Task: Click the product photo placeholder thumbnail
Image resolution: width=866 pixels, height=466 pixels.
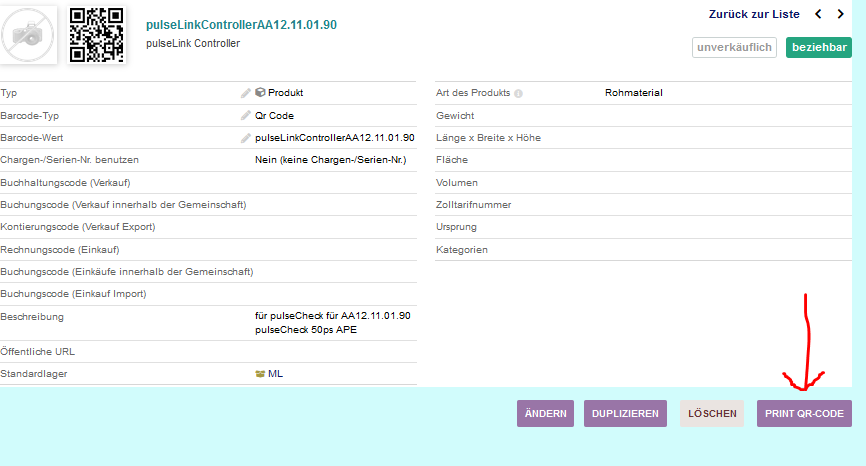Action: 28,35
